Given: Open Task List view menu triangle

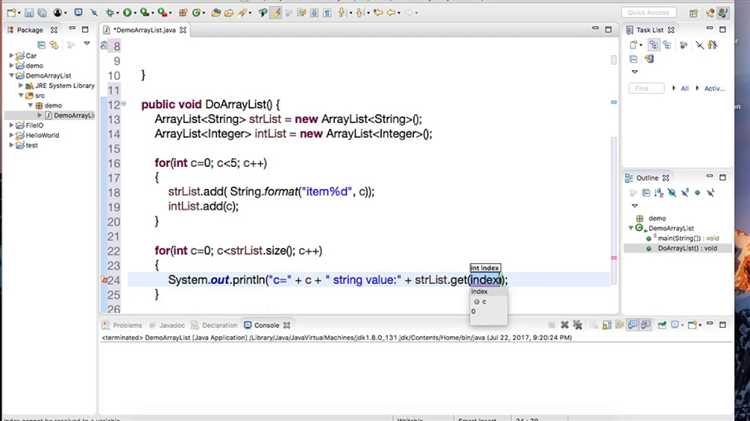Looking at the screenshot, I should click(635, 72).
